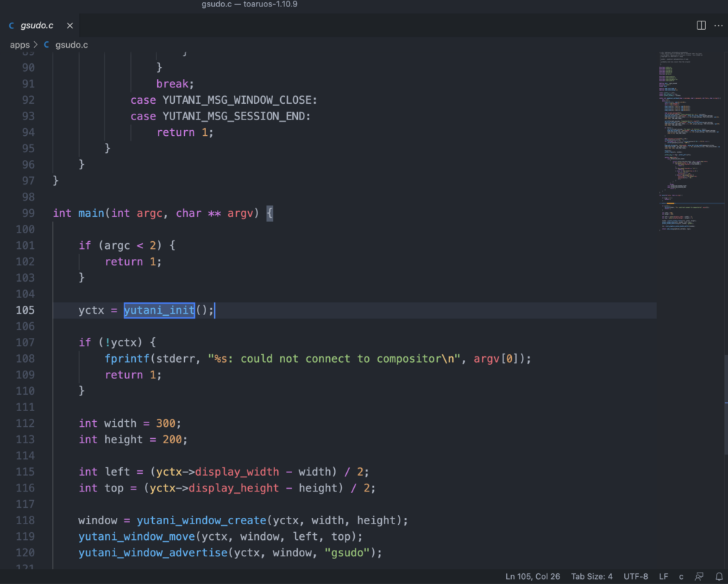Click the break keyword on line 91
The image size is (728, 584).
point(172,84)
